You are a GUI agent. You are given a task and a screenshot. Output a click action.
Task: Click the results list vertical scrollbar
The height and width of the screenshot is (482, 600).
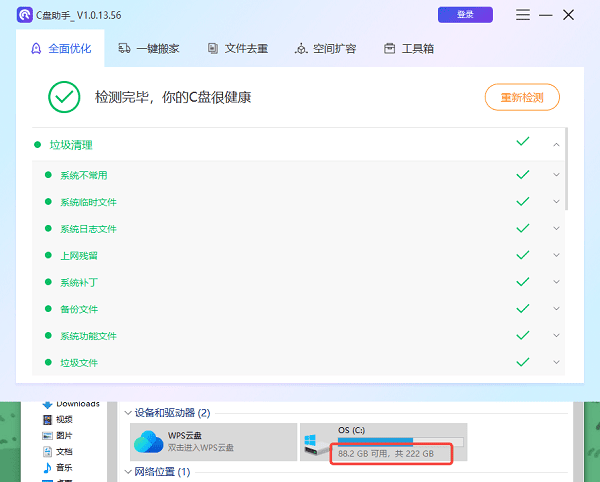point(567,168)
